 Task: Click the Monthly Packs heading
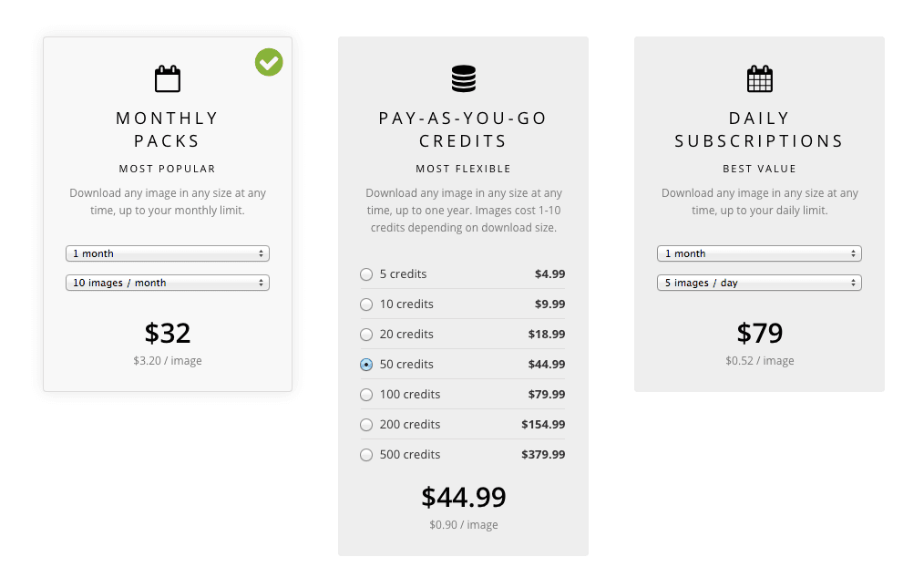tap(168, 129)
